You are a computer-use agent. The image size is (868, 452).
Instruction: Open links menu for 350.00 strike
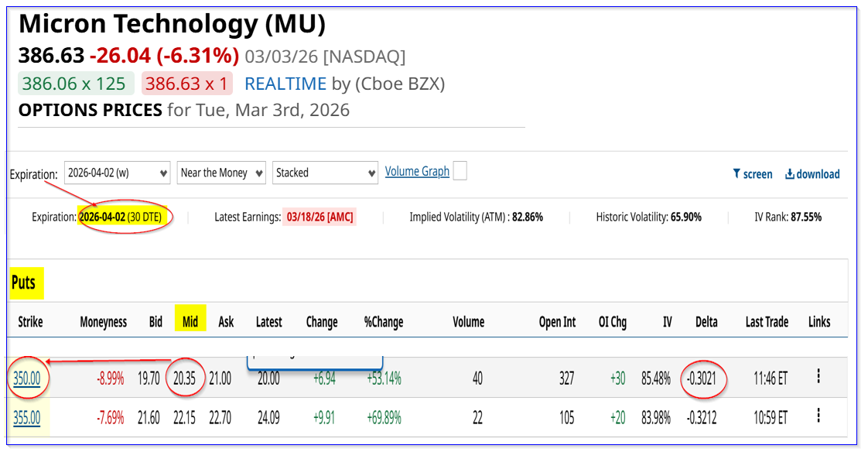[818, 377]
